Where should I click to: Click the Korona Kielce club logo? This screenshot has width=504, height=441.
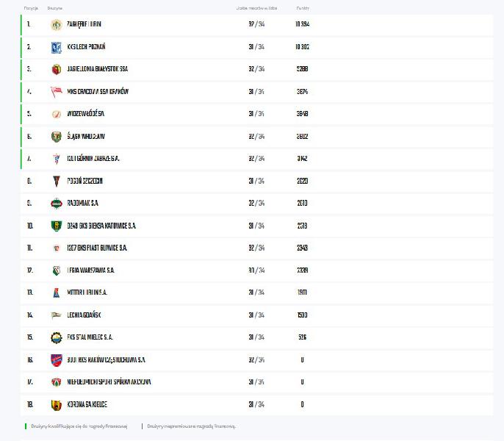(x=56, y=404)
